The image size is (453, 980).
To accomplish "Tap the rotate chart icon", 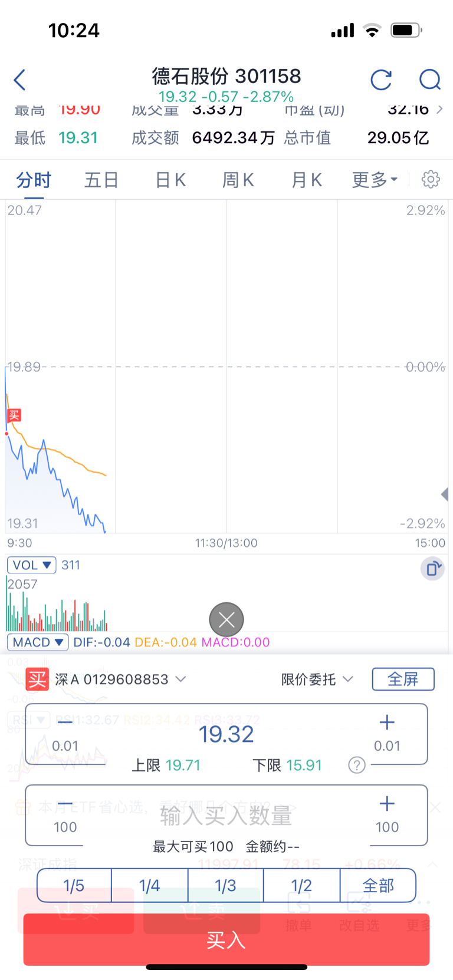I will point(432,569).
